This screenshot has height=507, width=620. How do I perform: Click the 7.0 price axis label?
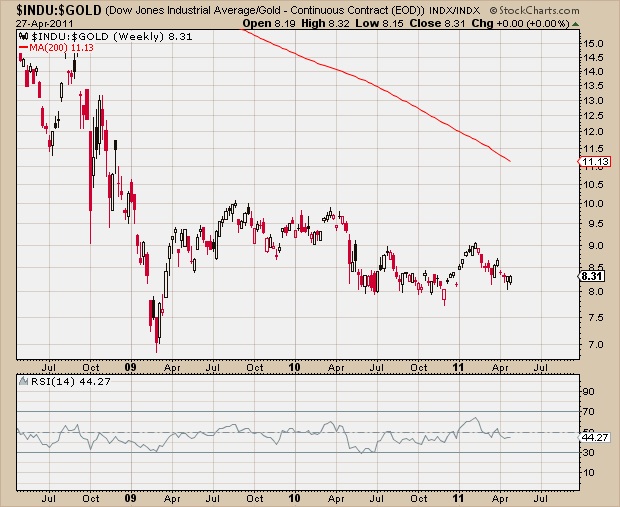(595, 344)
